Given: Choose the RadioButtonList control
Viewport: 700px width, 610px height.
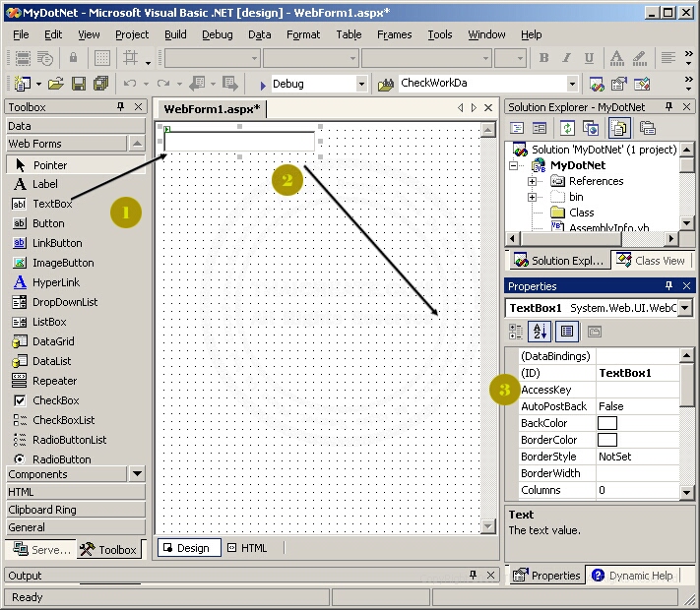Looking at the screenshot, I should click(x=69, y=440).
